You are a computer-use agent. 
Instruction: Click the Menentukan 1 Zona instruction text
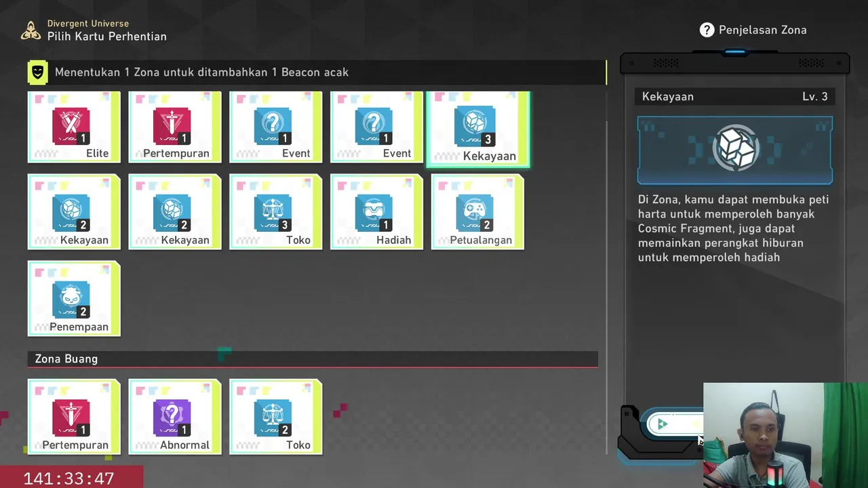point(201,72)
